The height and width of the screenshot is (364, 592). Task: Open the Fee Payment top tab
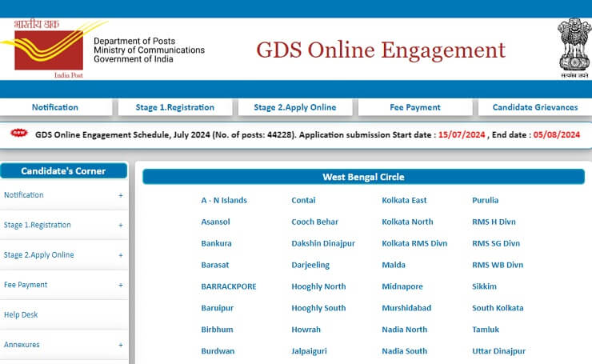(x=415, y=107)
